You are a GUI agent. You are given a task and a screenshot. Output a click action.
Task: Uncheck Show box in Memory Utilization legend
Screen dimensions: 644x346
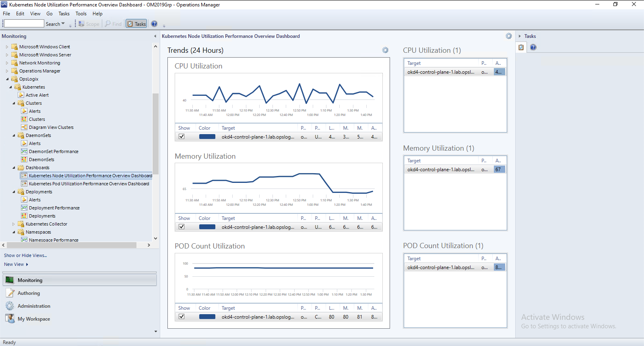(182, 227)
